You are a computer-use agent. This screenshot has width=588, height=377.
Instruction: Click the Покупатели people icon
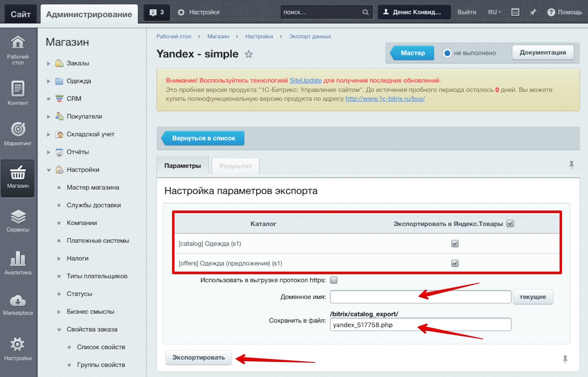[59, 116]
